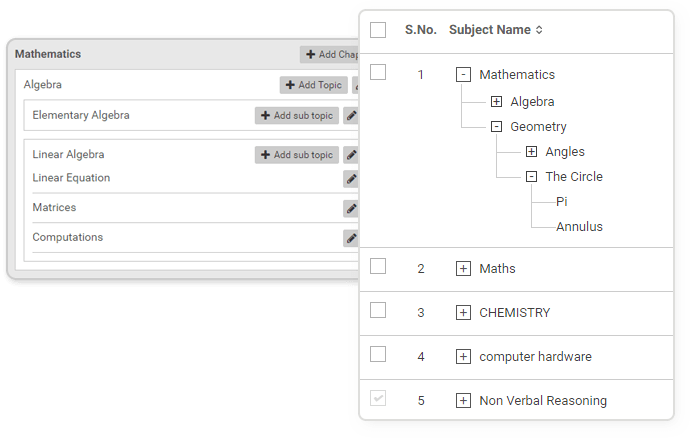Collapse the Mathematics subject tree
This screenshot has height=438, width=690.
(463, 75)
